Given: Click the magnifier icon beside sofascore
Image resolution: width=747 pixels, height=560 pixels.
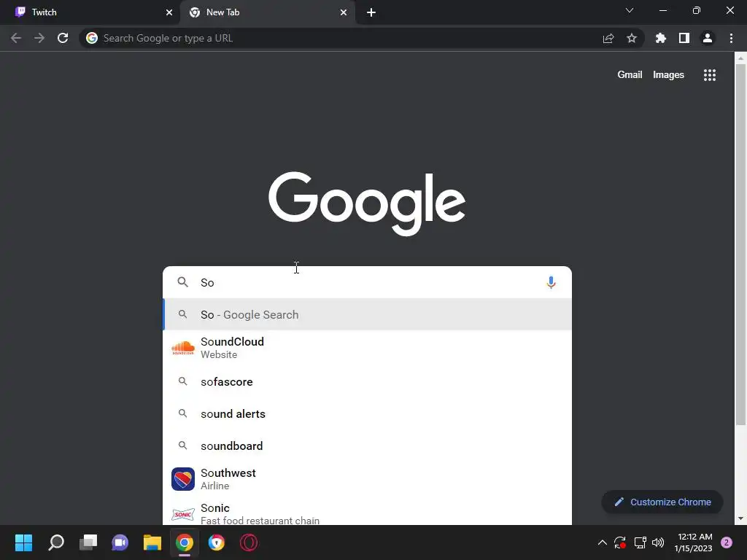Looking at the screenshot, I should click(x=182, y=381).
